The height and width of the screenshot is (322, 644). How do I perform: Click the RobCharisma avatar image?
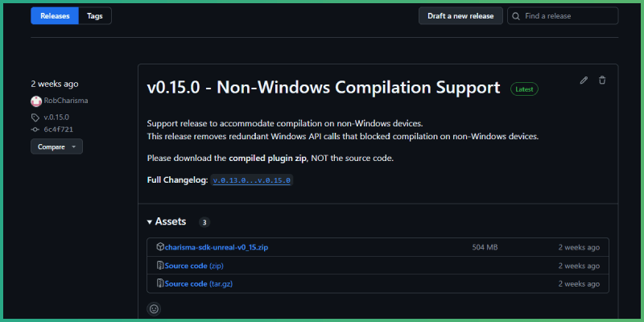pos(35,101)
